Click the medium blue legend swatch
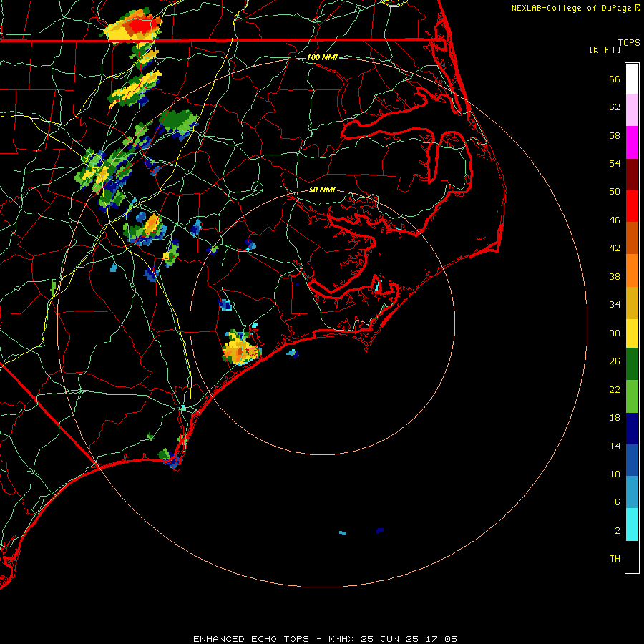Viewport: 644px width, 644px height. point(632,460)
